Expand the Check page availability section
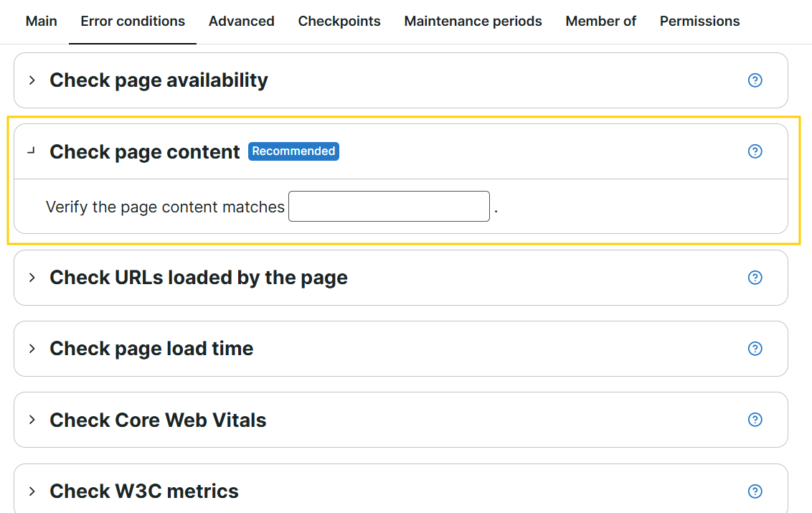812x513 pixels. 32,80
